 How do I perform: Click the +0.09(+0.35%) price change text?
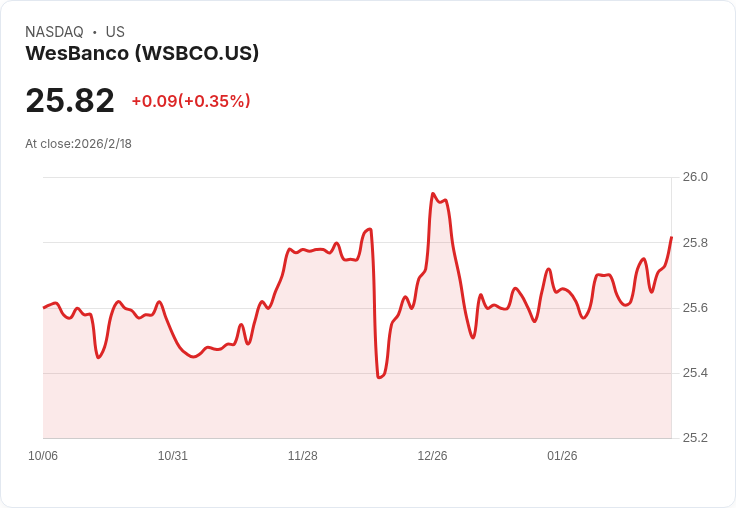191,101
